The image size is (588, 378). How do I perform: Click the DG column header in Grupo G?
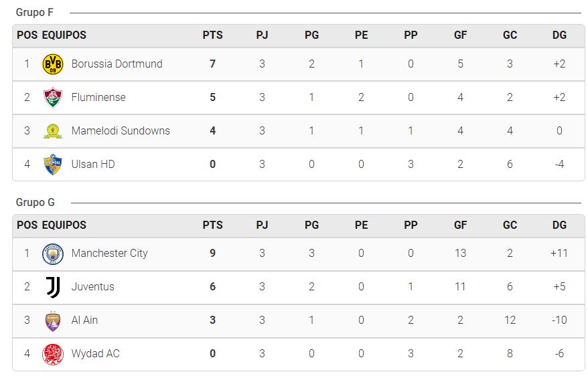coord(559,225)
